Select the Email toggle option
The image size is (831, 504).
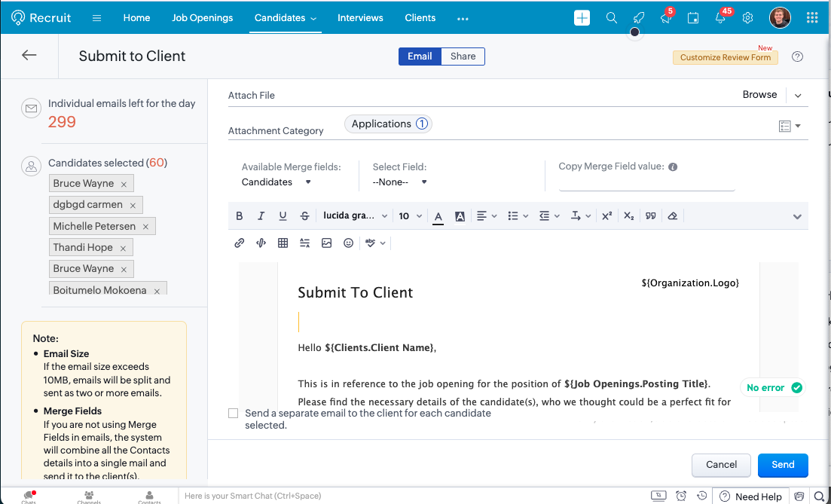point(420,57)
